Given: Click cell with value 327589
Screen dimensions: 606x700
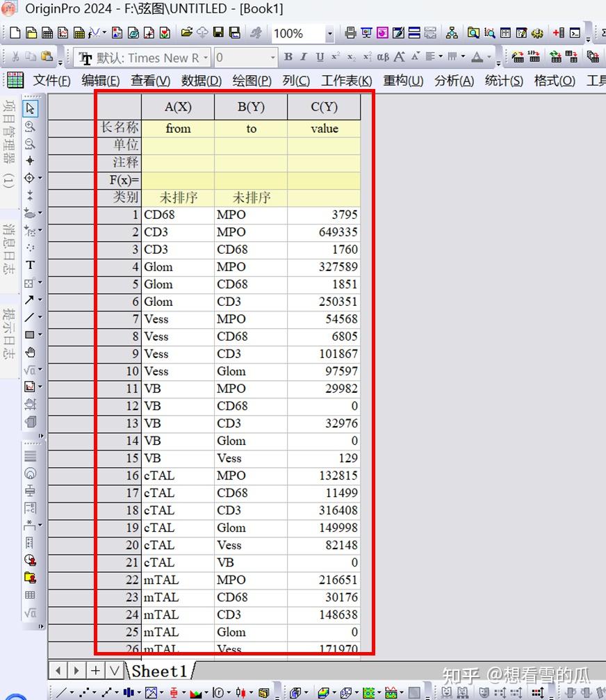Looking at the screenshot, I should pyautogui.click(x=324, y=267).
